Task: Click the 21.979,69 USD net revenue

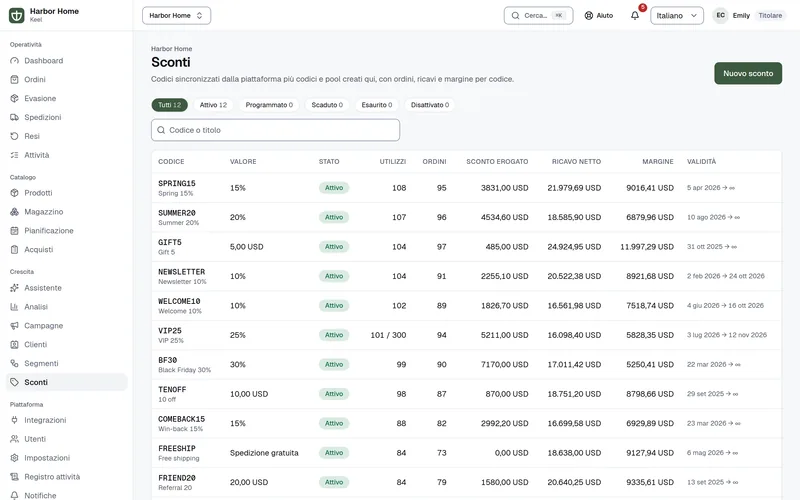Action: pyautogui.click(x=574, y=188)
